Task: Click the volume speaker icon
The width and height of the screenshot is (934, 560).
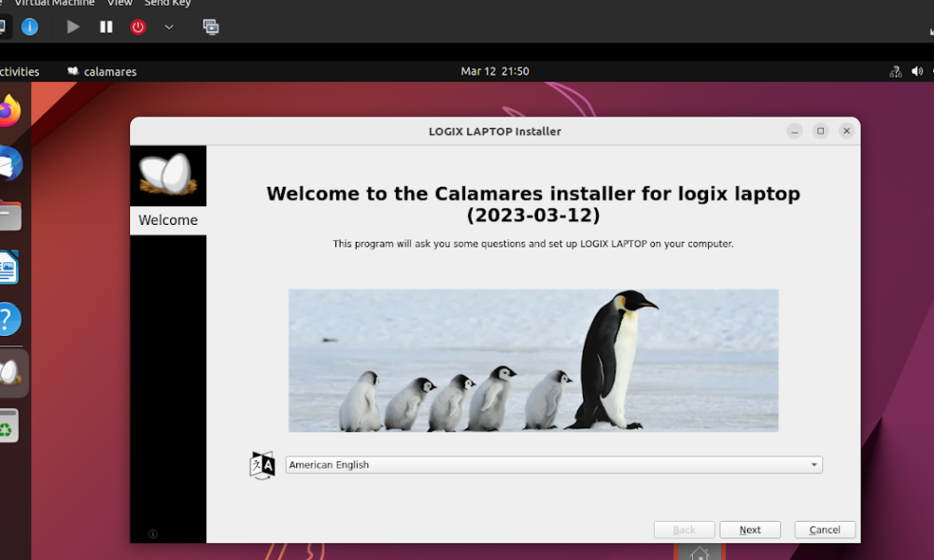Action: click(917, 72)
